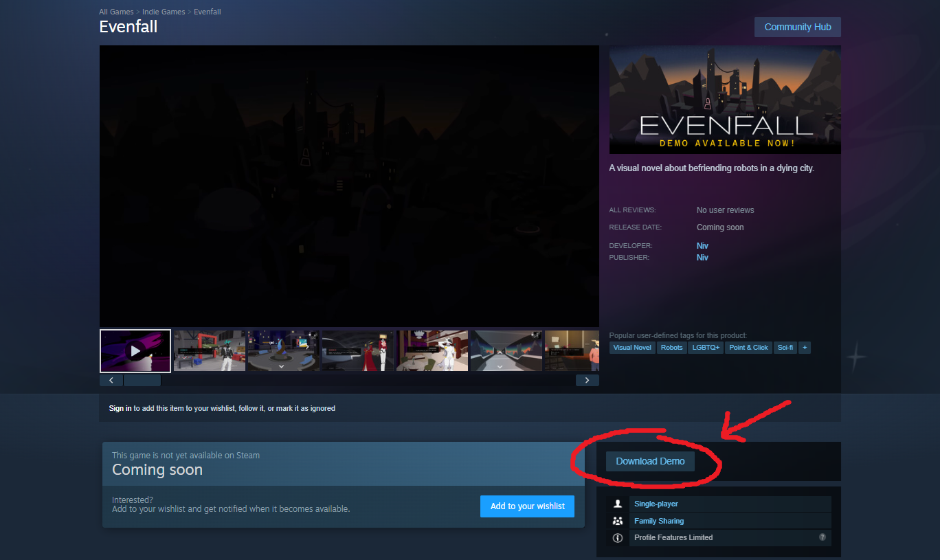Screen dimensions: 940x560
Task: Play the trailer video thumbnail
Action: [x=135, y=351]
